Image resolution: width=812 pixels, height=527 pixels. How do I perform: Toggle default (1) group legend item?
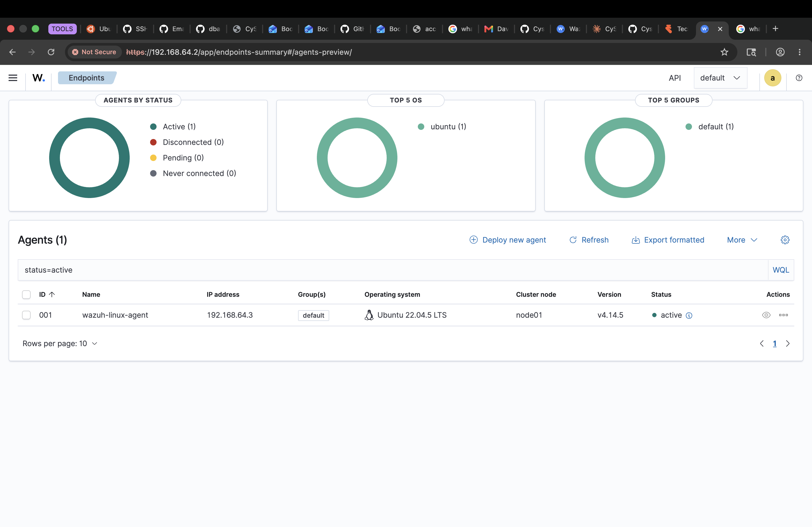[710, 126]
